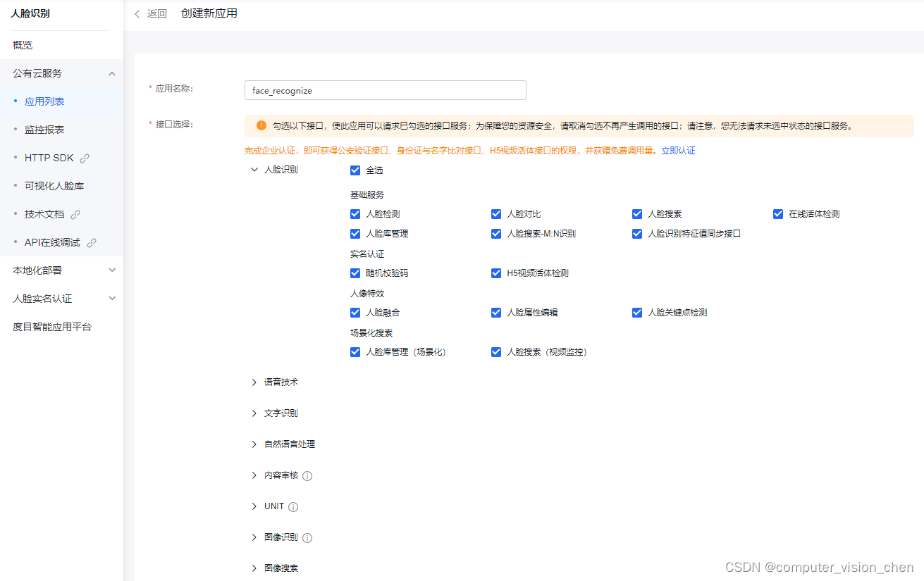
Task: Expand the 图像搜索 section
Action: 254,568
